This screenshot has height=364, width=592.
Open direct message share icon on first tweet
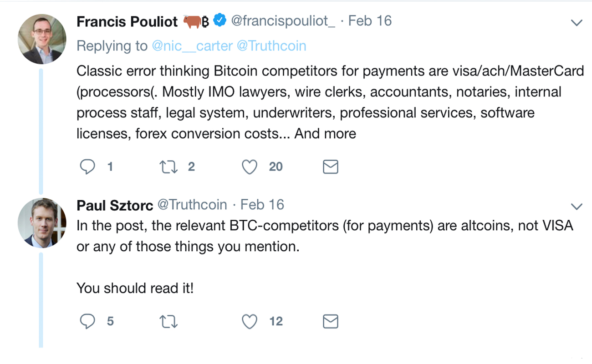tap(330, 167)
